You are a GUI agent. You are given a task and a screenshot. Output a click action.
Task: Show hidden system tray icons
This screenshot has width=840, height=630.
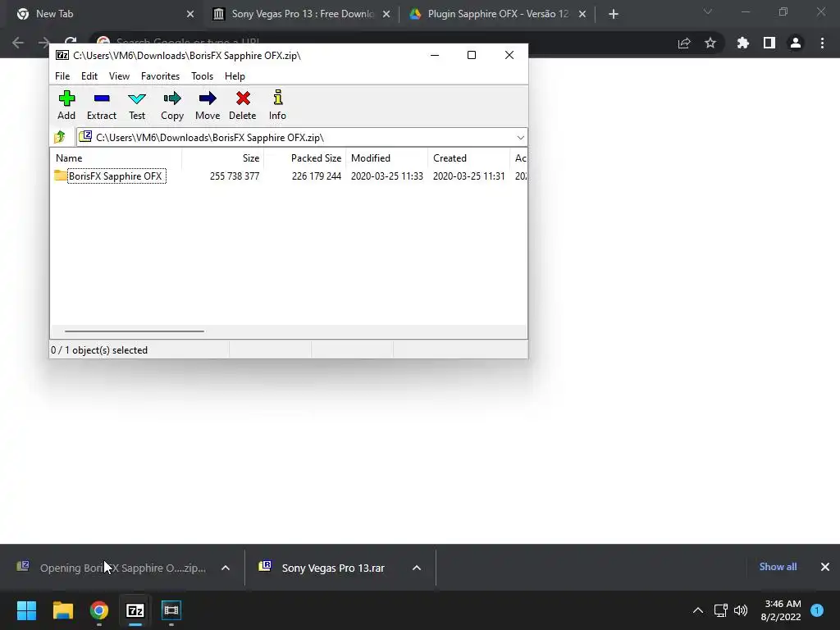pos(698,610)
